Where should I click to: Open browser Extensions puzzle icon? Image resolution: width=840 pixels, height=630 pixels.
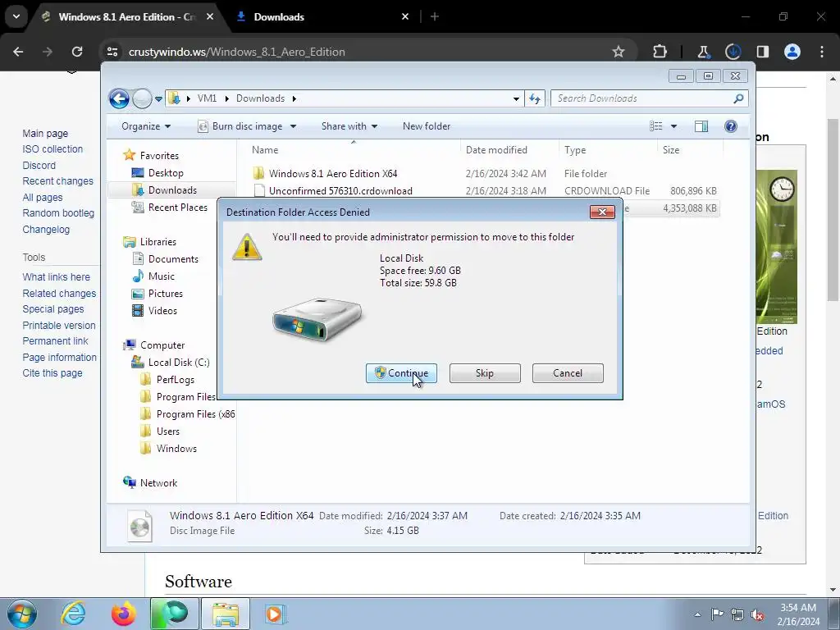(x=660, y=52)
